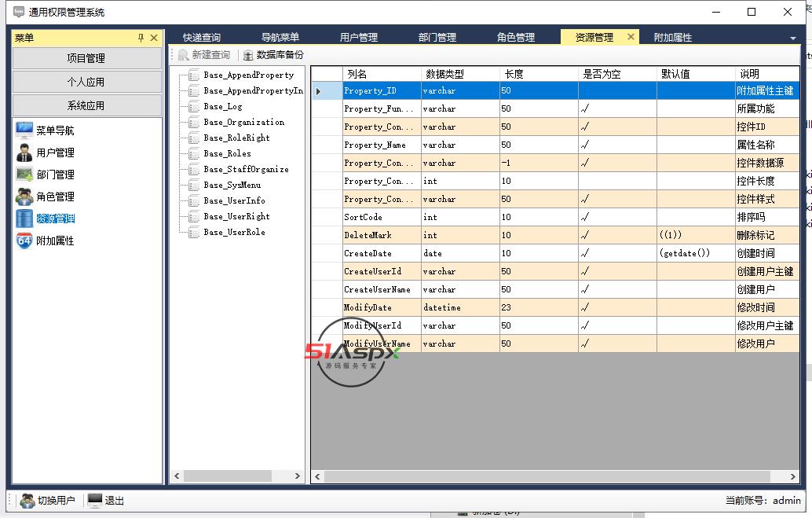Open the 菜单导航 monitor icon
Image resolution: width=812 pixels, height=518 pixels.
coord(24,130)
